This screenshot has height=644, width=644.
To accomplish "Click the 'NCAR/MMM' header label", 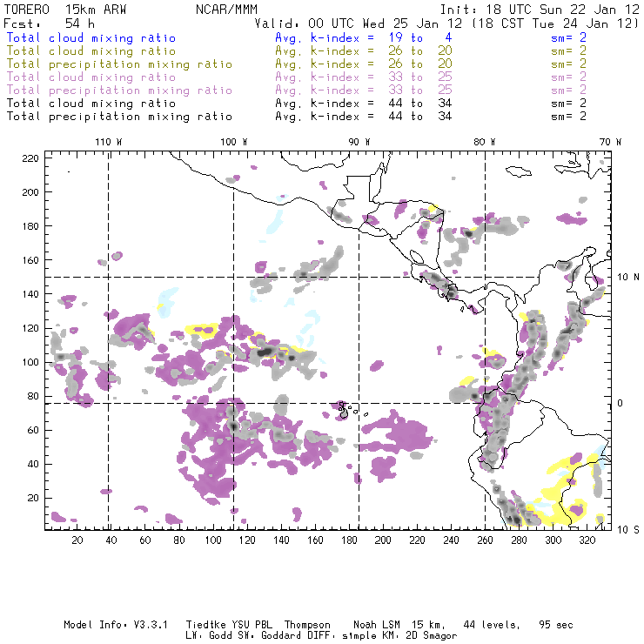I will coord(226,10).
